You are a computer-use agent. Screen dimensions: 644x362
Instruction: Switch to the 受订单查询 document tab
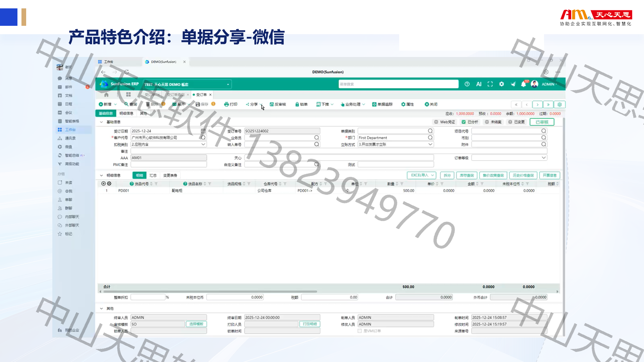176,95
